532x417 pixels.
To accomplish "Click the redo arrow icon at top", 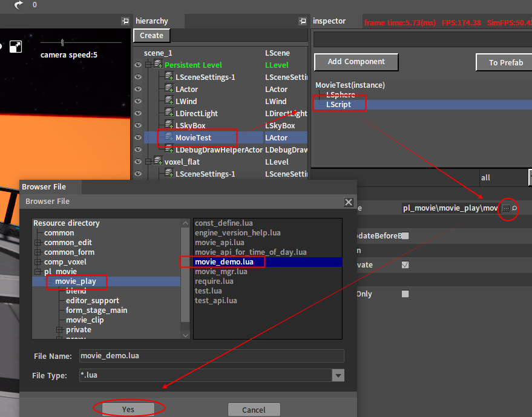I will 19,5.
